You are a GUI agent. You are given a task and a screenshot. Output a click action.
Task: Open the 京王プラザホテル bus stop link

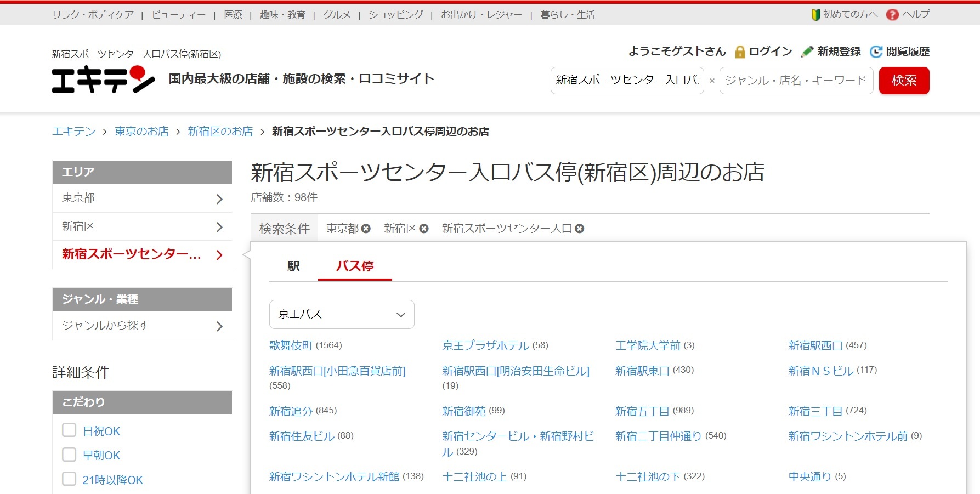click(485, 345)
